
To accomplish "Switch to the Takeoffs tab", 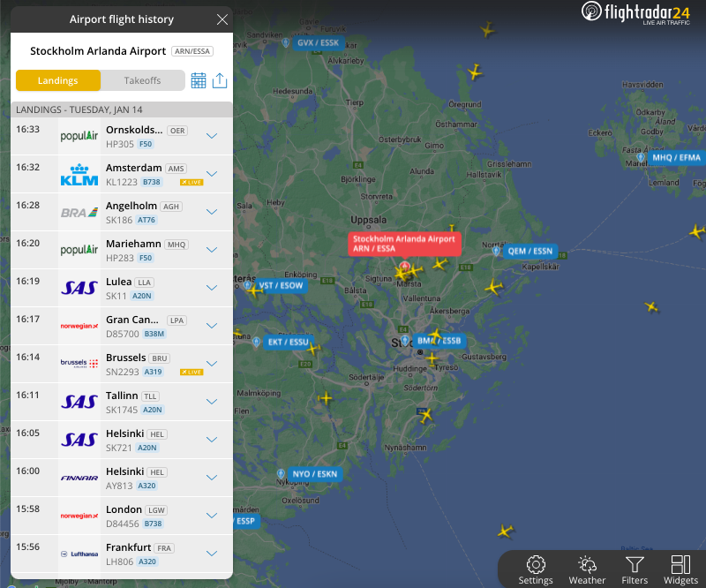I will (x=142, y=80).
